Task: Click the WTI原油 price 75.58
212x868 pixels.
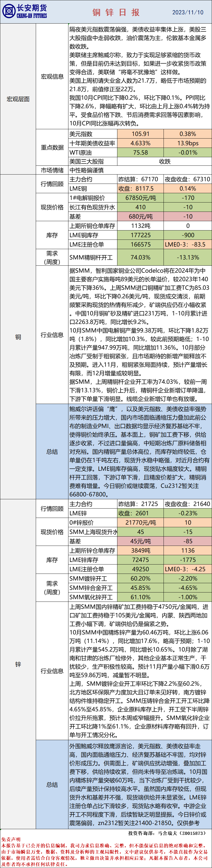Action: [x=140, y=152]
